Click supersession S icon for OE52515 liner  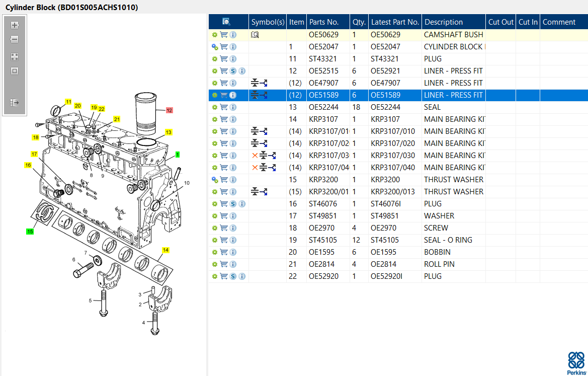tap(233, 71)
